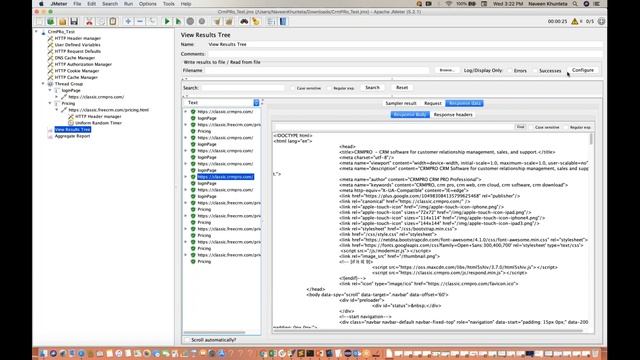Viewport: 640px width, 360px height.
Task: Collapse the CrmPRo_Test root node
Action: pyautogui.click(x=36, y=31)
